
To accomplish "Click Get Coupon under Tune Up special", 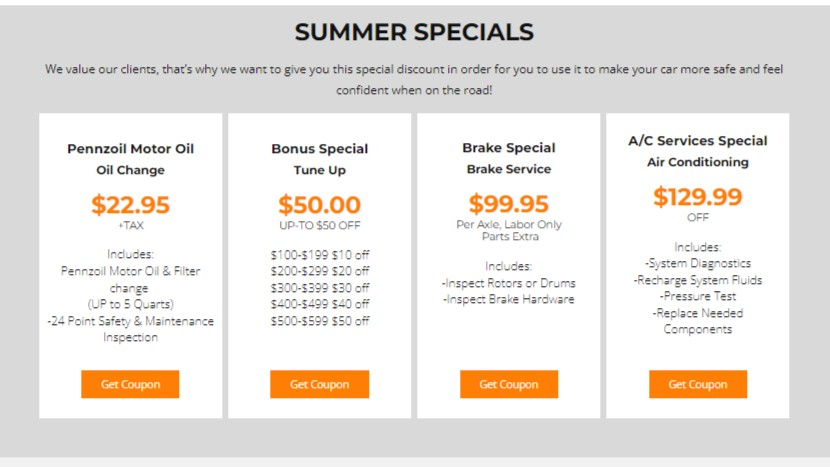I will point(319,384).
